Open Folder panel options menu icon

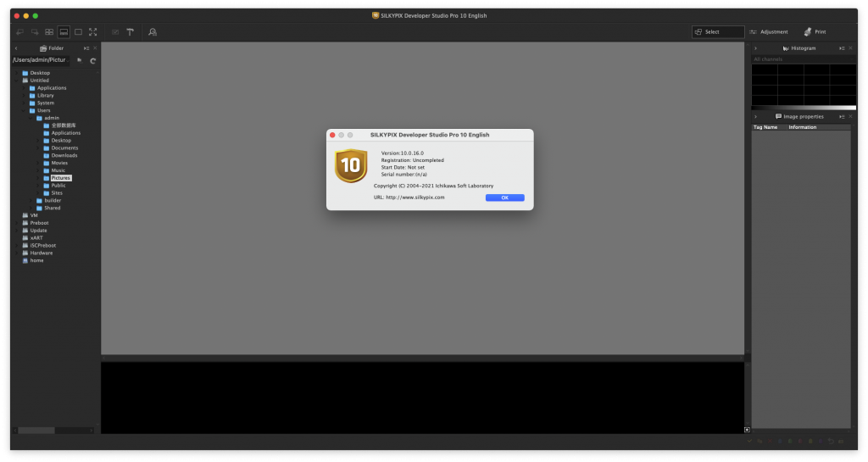click(x=86, y=48)
